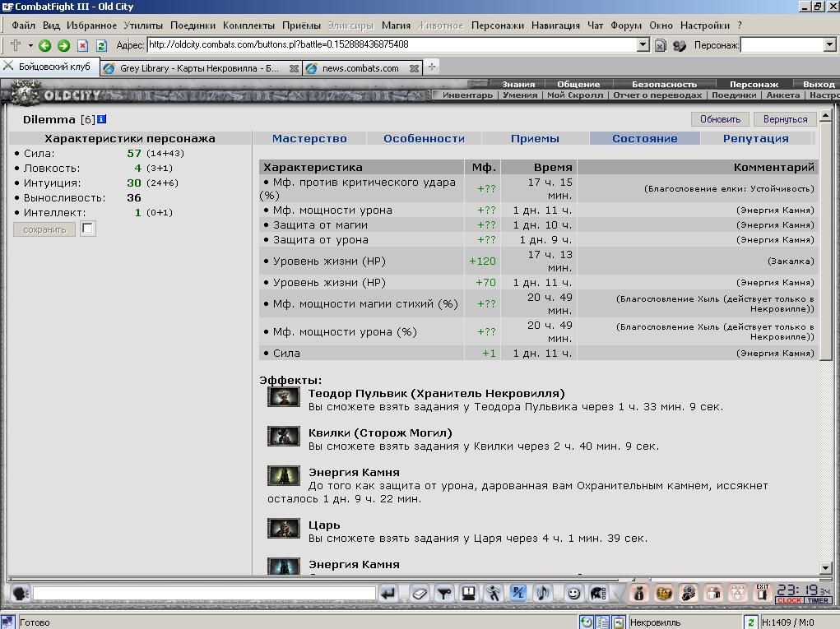
Task: Click the speaking head icon left of chat input
Action: 21,593
